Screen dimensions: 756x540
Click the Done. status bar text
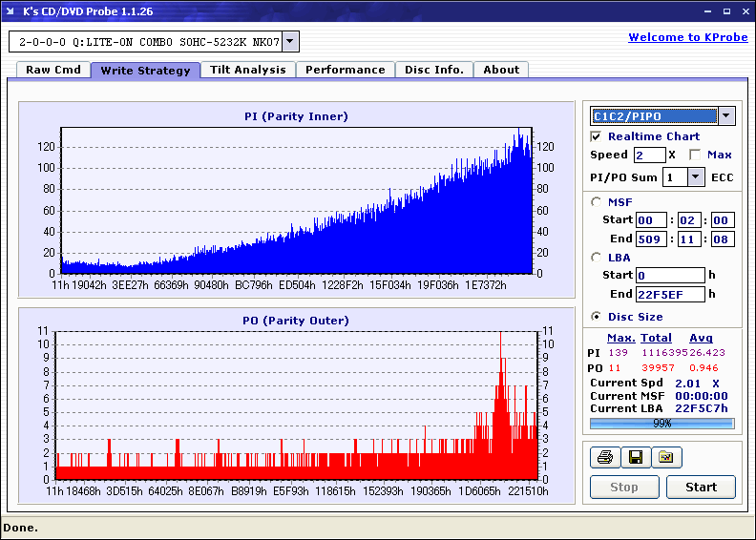click(20, 528)
